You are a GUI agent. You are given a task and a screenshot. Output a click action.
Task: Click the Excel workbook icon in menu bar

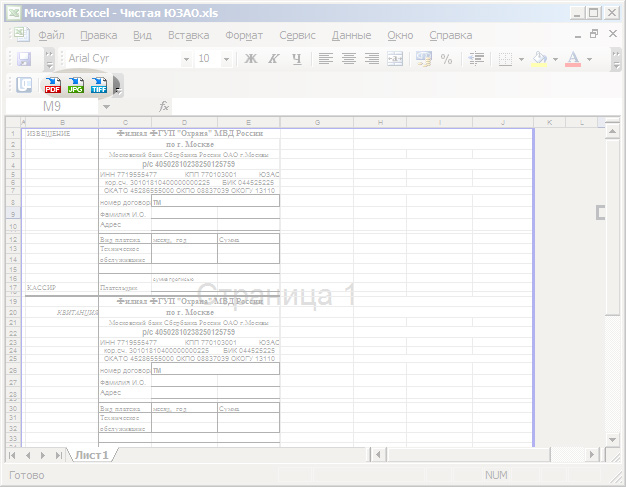tap(21, 34)
